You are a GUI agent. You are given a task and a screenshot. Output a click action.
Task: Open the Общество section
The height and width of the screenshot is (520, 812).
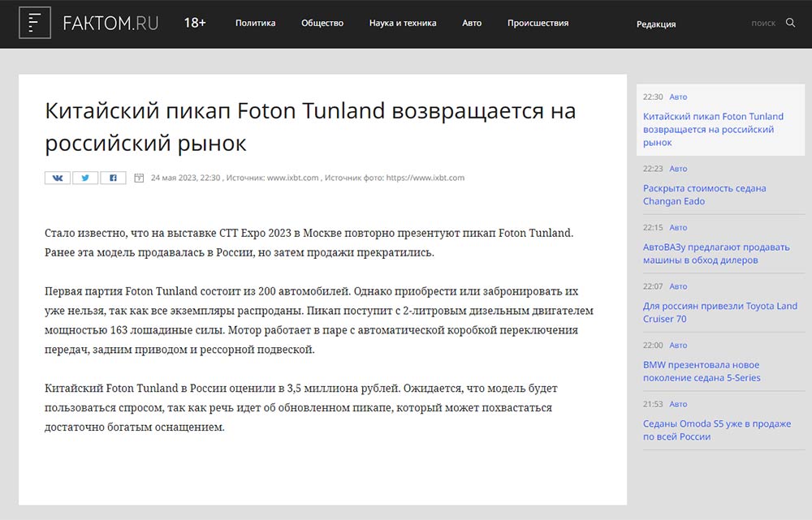pos(322,23)
